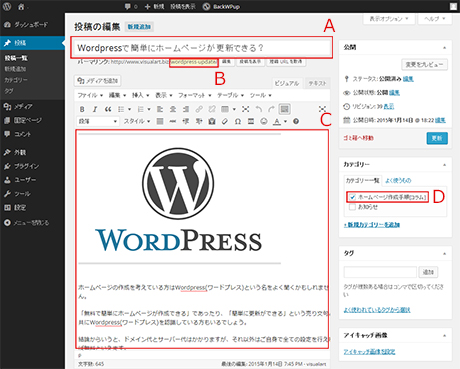460x369 pixels.
Task: Align text right
Action: click(x=186, y=109)
